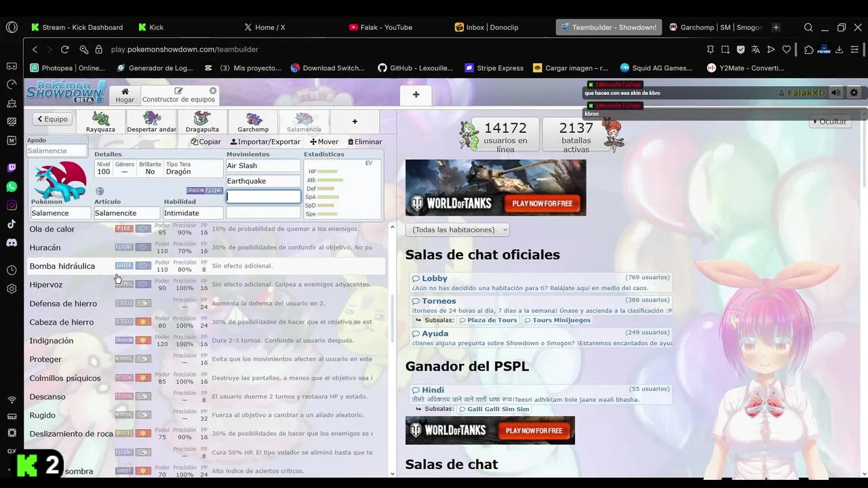This screenshot has width=868, height=488.
Task: Switch to the Hogar tab
Action: click(x=125, y=95)
